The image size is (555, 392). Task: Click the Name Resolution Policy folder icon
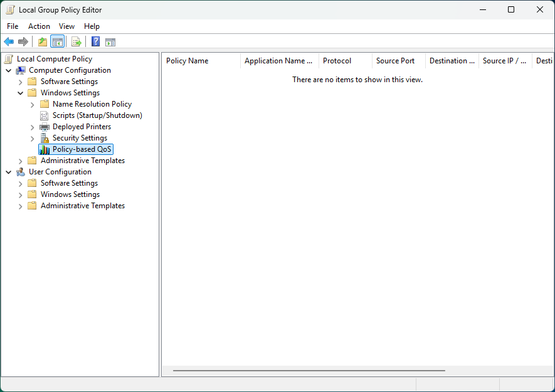click(45, 104)
